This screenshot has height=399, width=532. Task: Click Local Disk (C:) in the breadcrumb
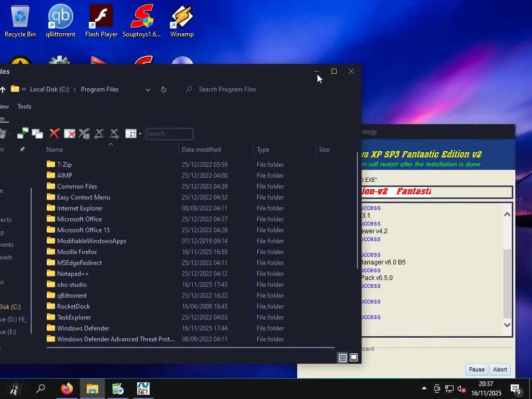point(49,89)
